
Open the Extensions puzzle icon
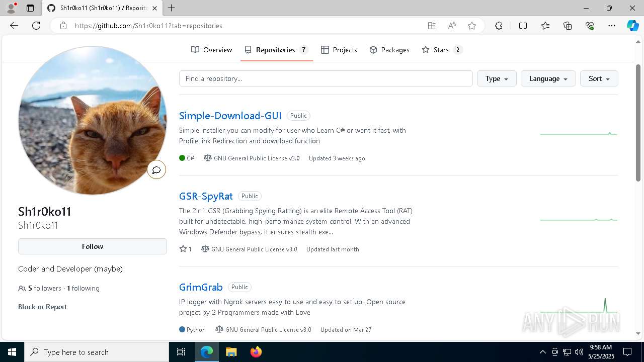(499, 26)
